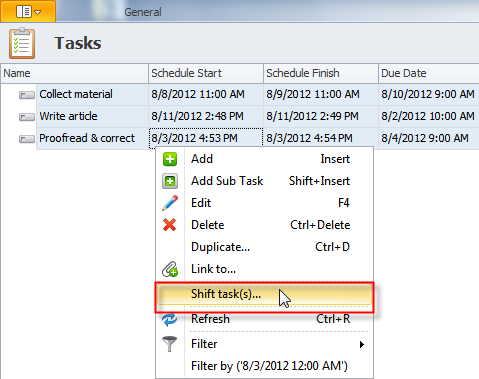
Task: Open the orange view layout dropdown
Action: [28, 12]
